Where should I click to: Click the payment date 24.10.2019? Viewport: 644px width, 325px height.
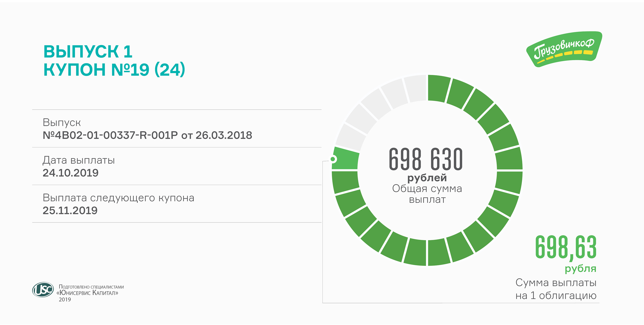coord(70,173)
